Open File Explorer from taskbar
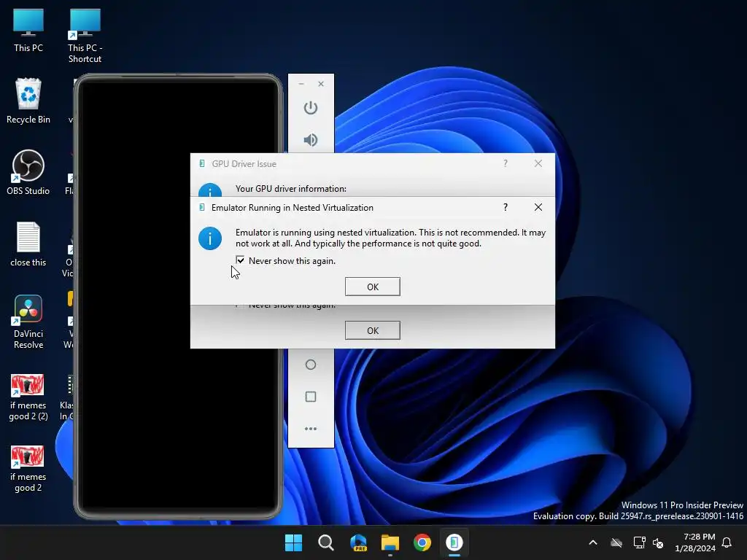The width and height of the screenshot is (747, 560). (x=390, y=542)
